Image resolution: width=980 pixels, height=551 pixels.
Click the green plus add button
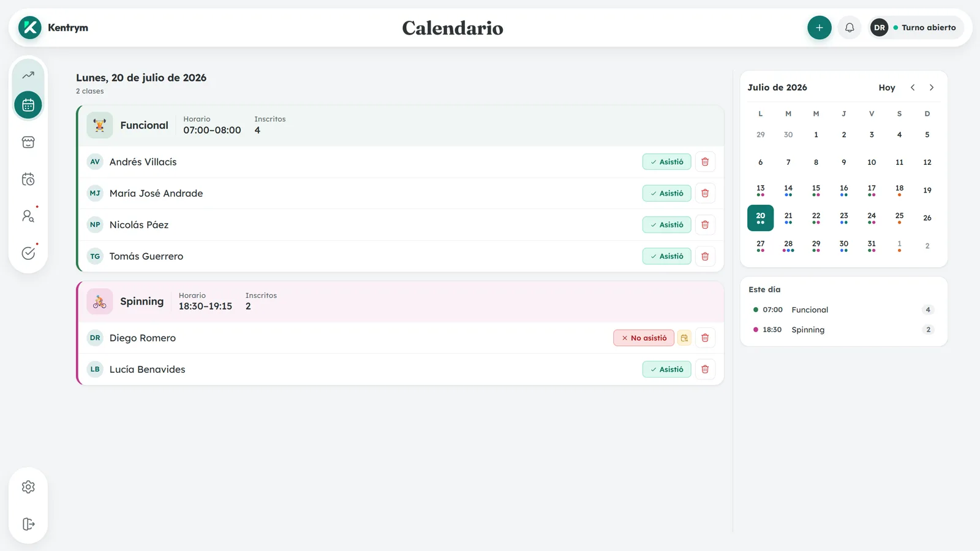pos(819,28)
